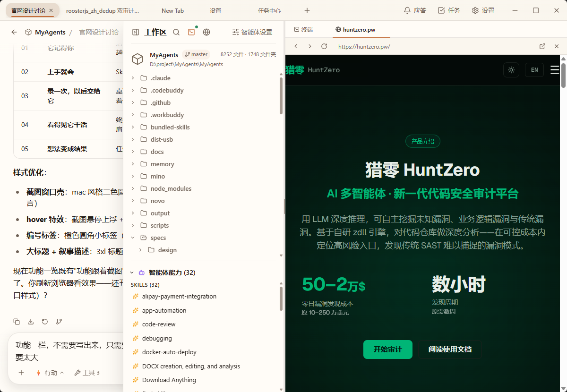This screenshot has width=567, height=392.
Task: Select the .workbuddy folder row
Action: (203, 115)
